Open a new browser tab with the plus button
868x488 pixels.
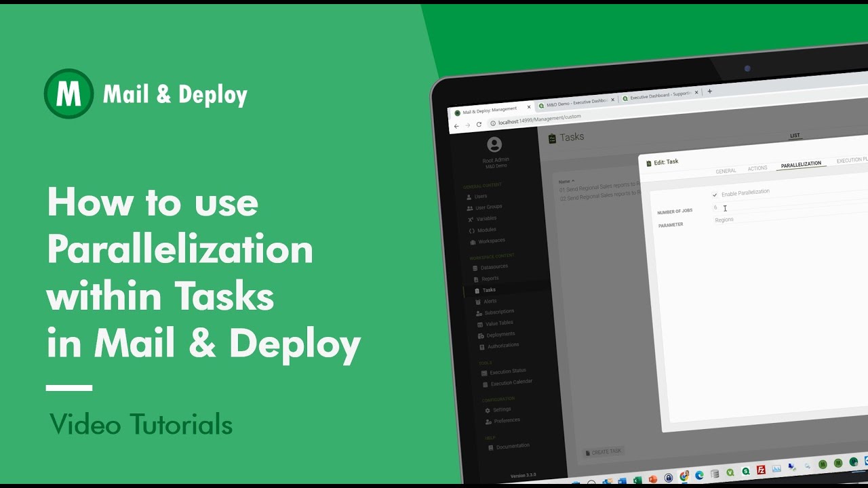click(x=710, y=91)
